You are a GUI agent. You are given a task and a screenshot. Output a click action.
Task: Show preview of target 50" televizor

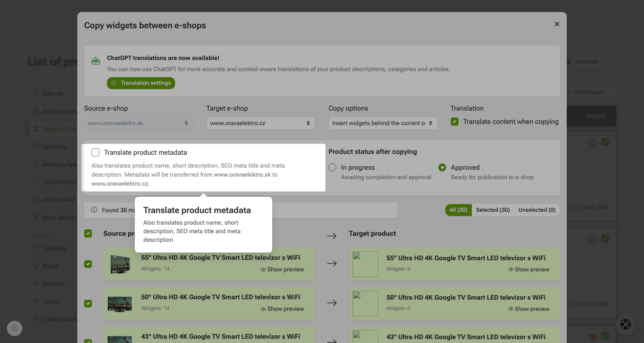click(529, 309)
